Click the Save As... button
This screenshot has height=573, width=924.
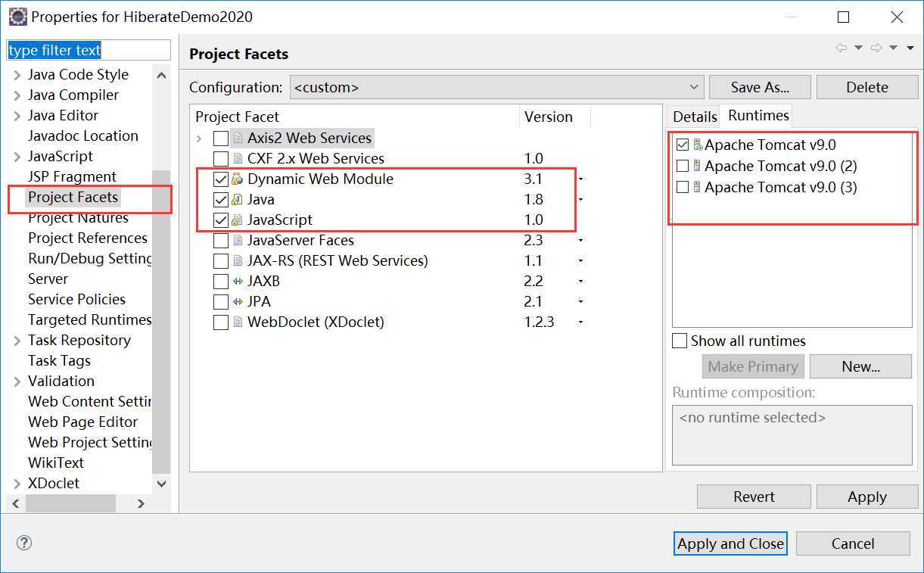pyautogui.click(x=759, y=87)
